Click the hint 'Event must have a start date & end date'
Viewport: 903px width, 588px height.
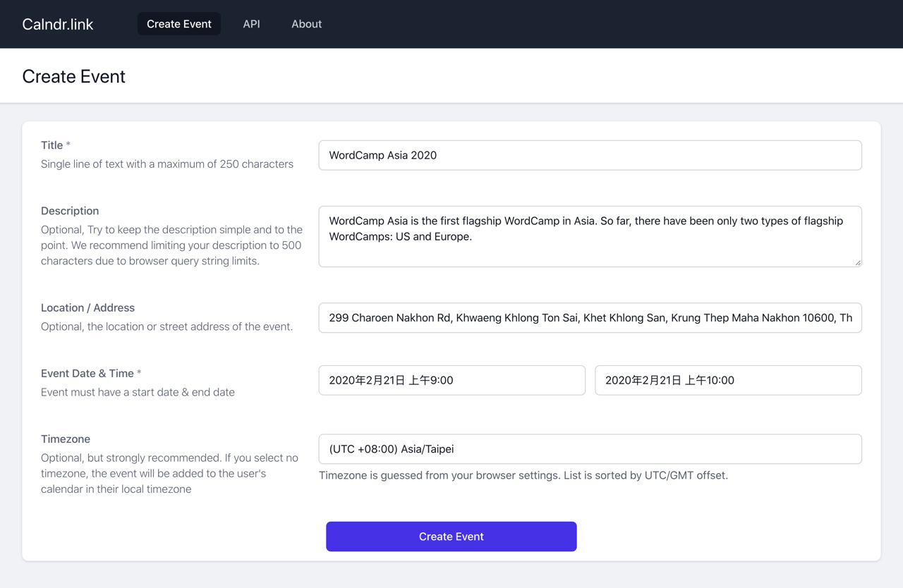click(138, 392)
